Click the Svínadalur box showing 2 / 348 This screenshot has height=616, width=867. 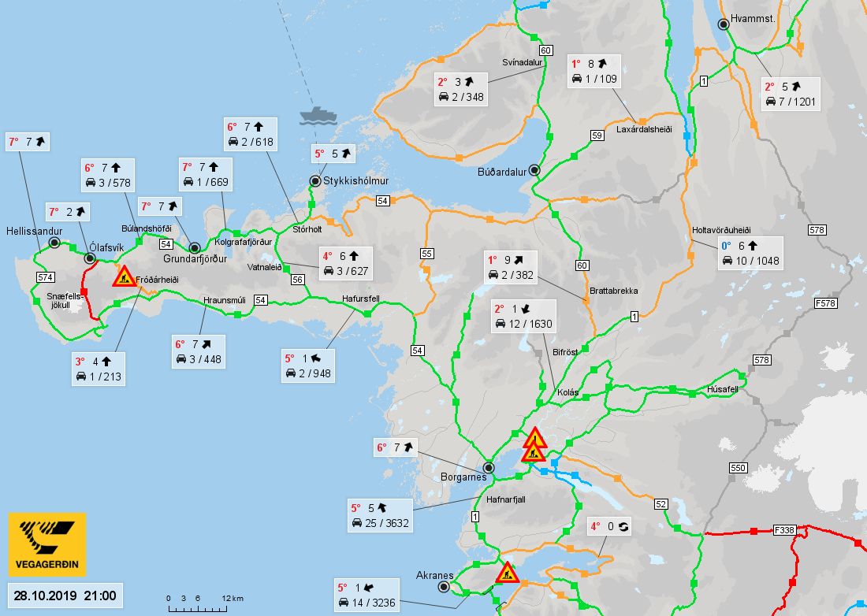pos(460,89)
